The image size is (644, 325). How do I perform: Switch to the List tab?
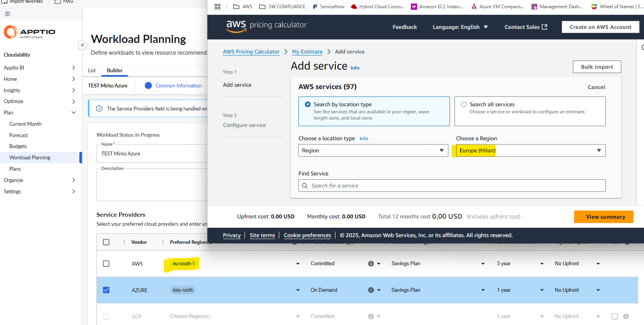pyautogui.click(x=92, y=70)
